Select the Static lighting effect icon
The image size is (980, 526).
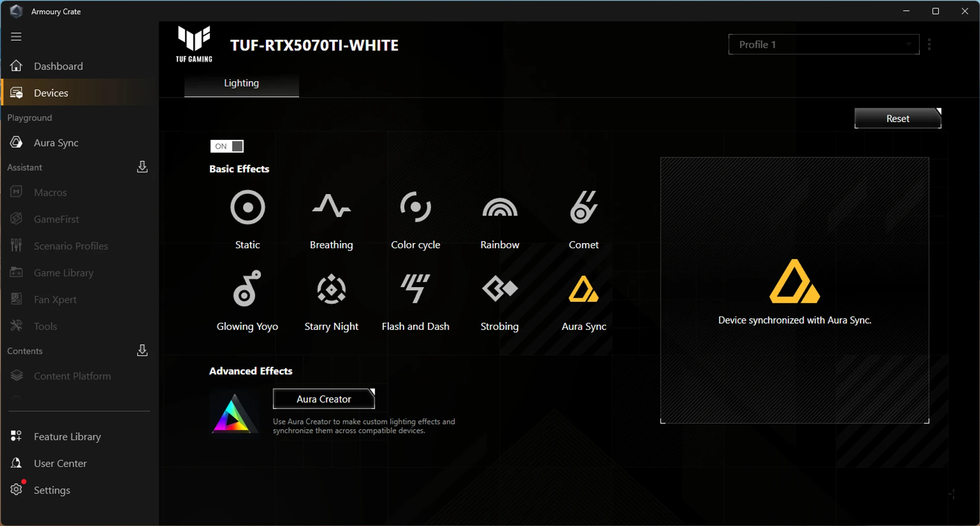(x=248, y=207)
